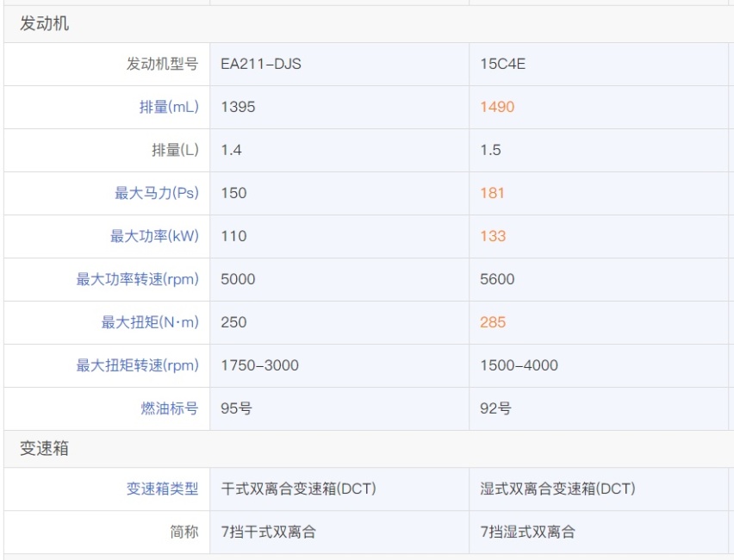The width and height of the screenshot is (734, 560).
Task: Click the orange 1490 displacement value
Action: click(497, 107)
